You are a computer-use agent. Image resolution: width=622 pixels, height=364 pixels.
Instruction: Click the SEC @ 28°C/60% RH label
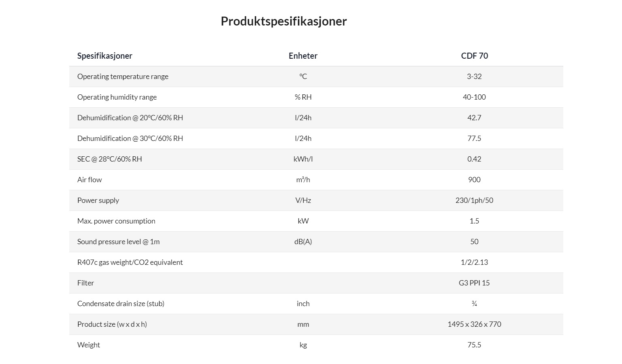pos(109,159)
